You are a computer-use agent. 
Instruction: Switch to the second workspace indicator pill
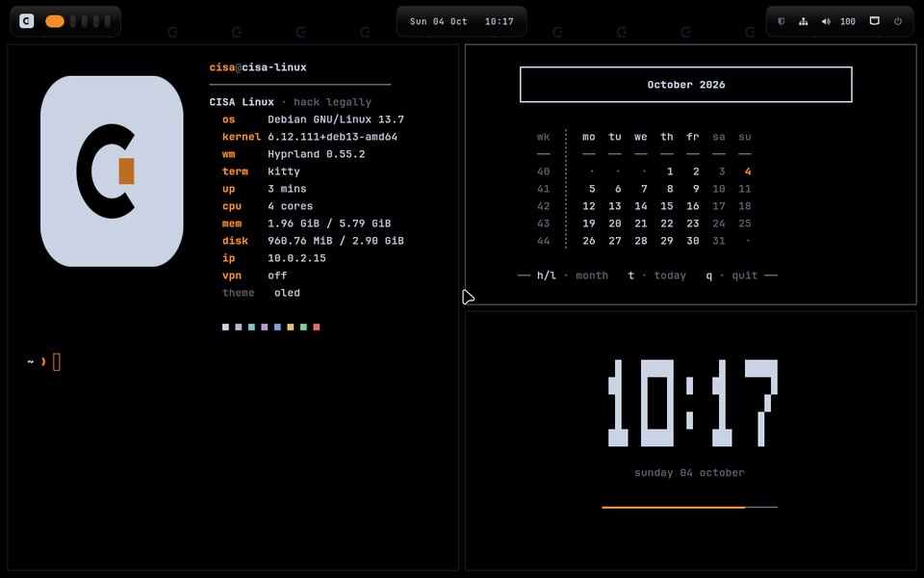[x=73, y=21]
